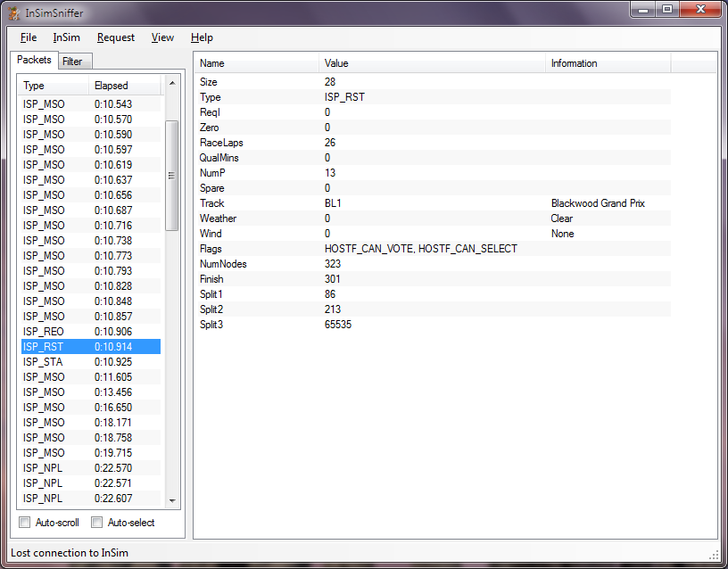728x569 pixels.
Task: Open the File menu
Action: pos(29,37)
